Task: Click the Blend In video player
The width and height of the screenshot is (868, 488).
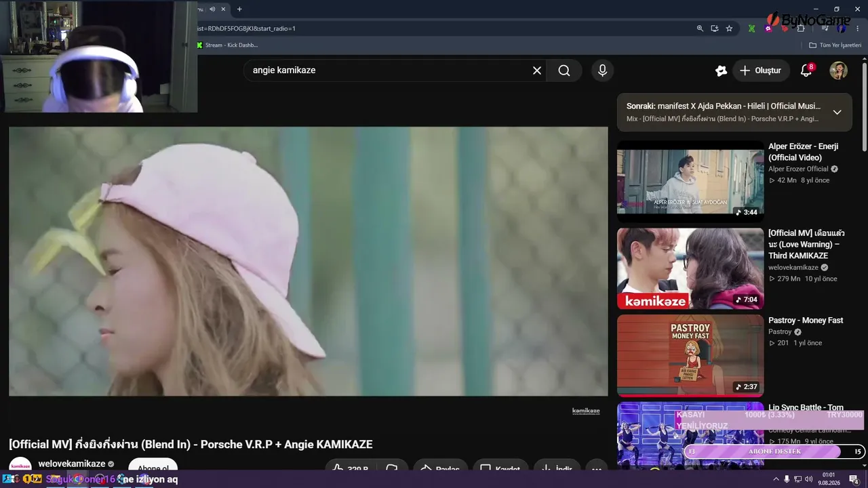Action: click(309, 261)
